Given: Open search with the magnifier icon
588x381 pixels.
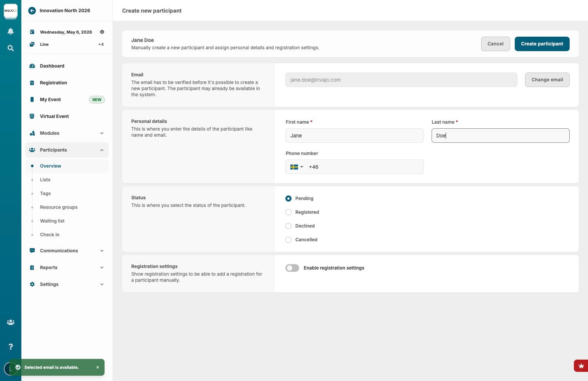Looking at the screenshot, I should tap(11, 48).
